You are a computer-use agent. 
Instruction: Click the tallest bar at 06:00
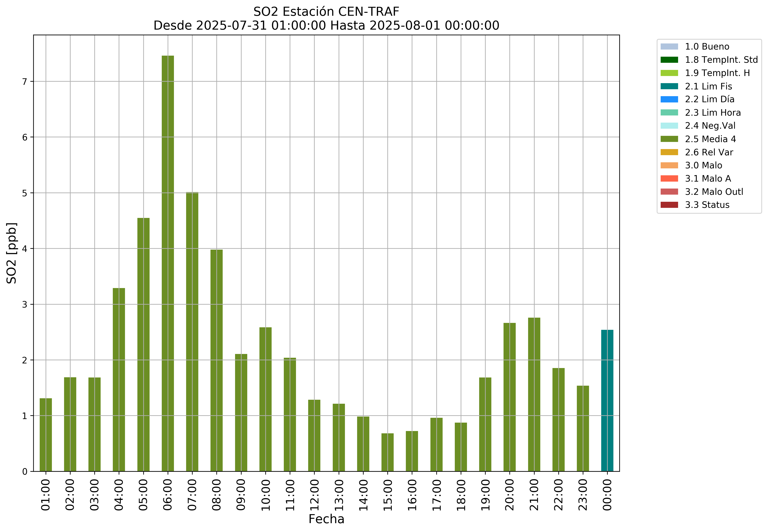click(168, 263)
